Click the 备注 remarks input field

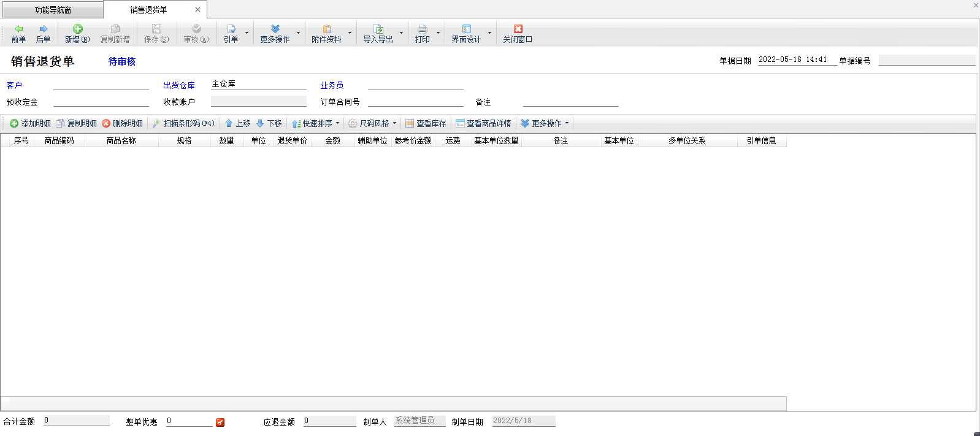[x=570, y=101]
